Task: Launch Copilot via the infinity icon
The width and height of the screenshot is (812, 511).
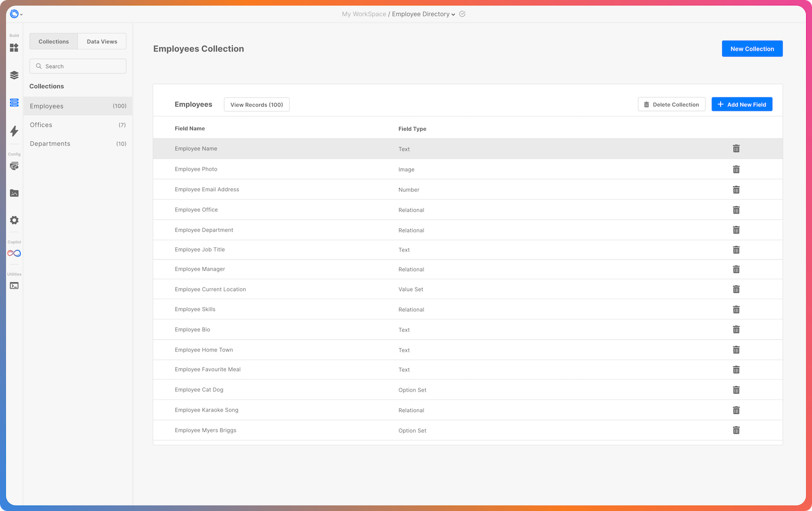Action: pyautogui.click(x=14, y=253)
